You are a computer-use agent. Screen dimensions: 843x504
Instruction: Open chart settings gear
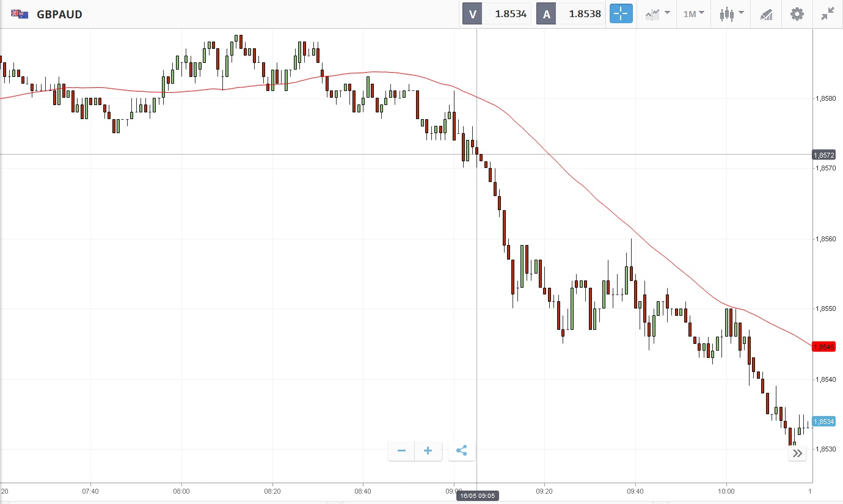(797, 14)
